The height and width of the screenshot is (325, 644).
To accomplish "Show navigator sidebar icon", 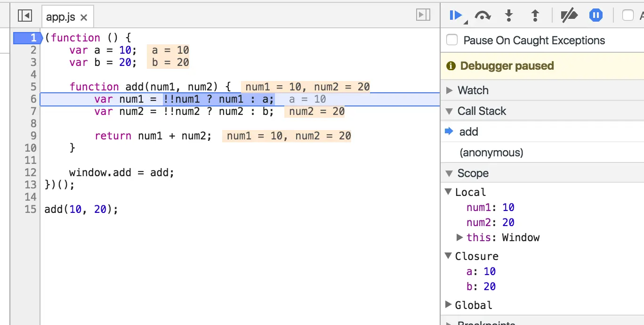I will pyautogui.click(x=24, y=16).
